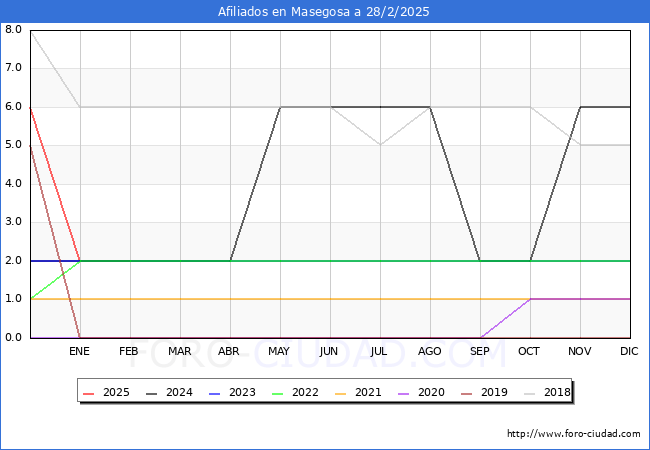Click the FEB month axis label
The height and width of the screenshot is (450, 650).
(129, 351)
